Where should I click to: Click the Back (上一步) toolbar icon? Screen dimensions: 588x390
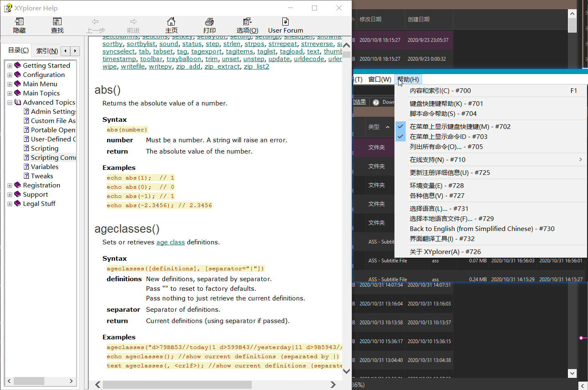tap(95, 22)
